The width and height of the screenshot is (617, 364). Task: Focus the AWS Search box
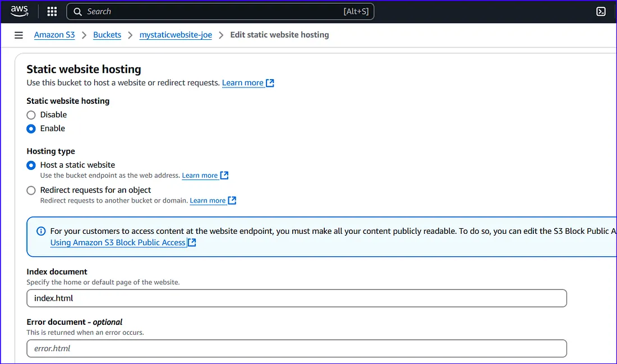(x=220, y=11)
